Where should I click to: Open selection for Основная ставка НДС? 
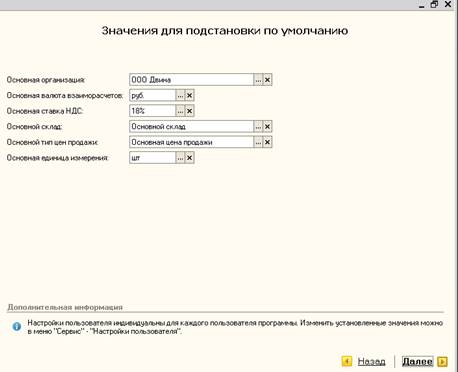click(180, 111)
